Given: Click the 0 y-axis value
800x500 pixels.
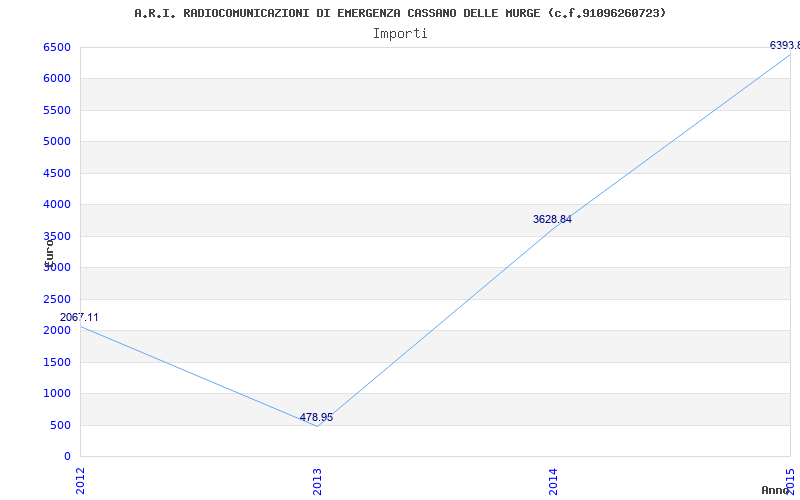Looking at the screenshot, I should tap(67, 456).
